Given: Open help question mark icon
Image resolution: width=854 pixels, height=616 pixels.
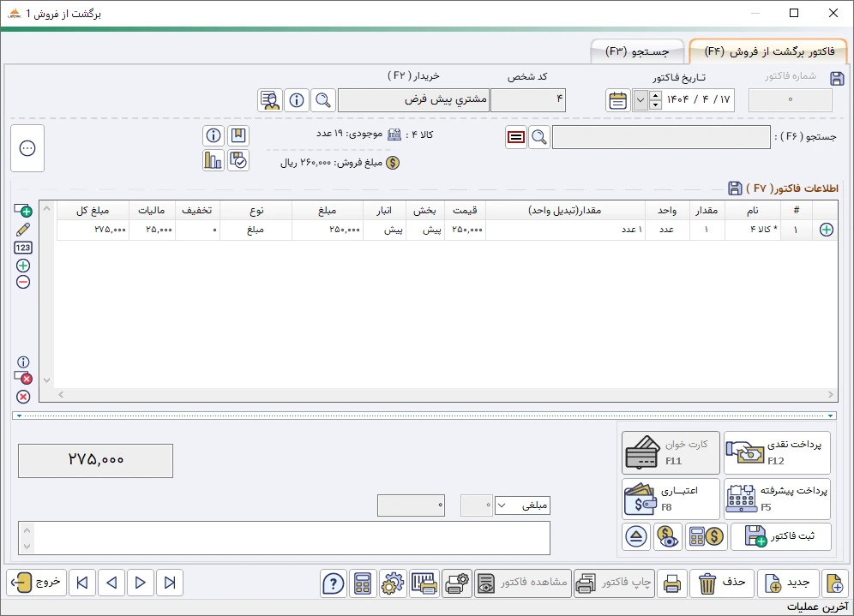Looking at the screenshot, I should [x=334, y=584].
